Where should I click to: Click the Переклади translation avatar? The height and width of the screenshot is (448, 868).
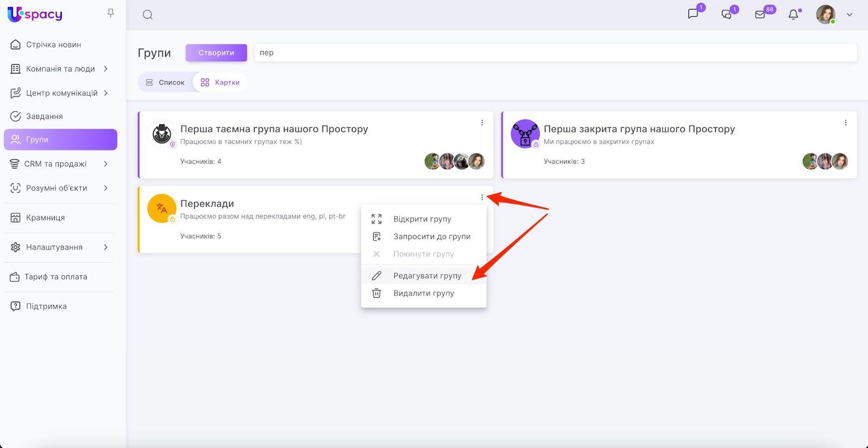(162, 208)
